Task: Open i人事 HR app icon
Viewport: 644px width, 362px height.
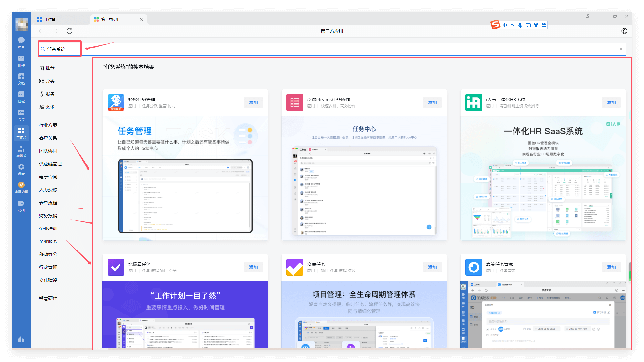Action: (x=474, y=102)
